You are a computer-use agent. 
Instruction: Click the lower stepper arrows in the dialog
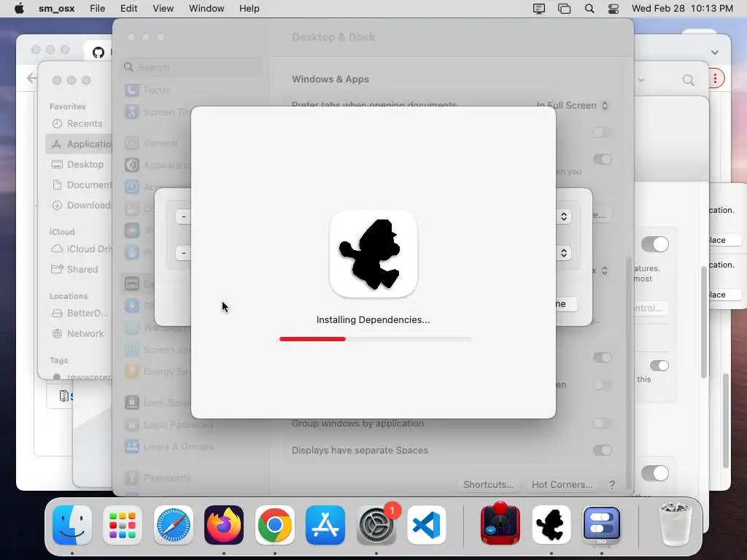point(564,253)
